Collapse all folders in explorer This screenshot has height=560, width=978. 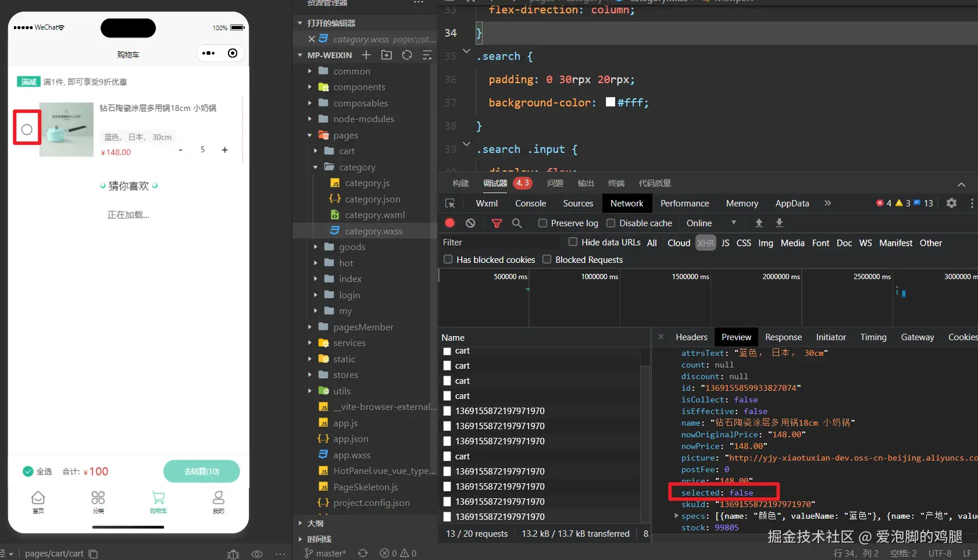coord(427,55)
